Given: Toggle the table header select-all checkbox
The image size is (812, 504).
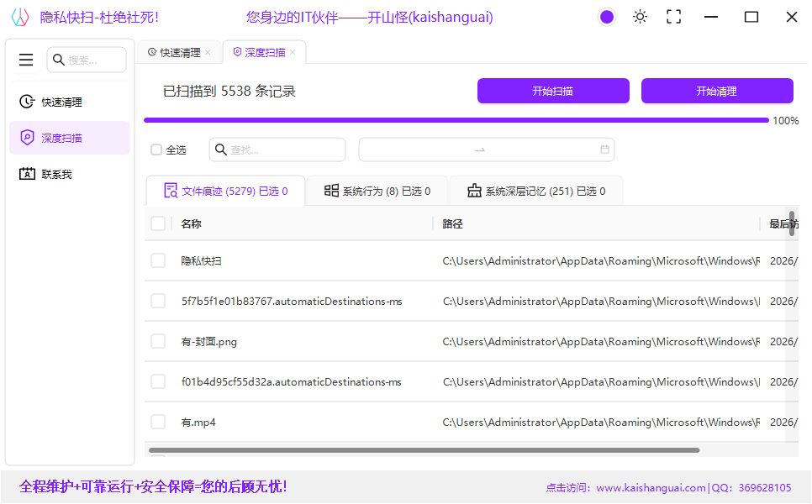Looking at the screenshot, I should pyautogui.click(x=158, y=223).
